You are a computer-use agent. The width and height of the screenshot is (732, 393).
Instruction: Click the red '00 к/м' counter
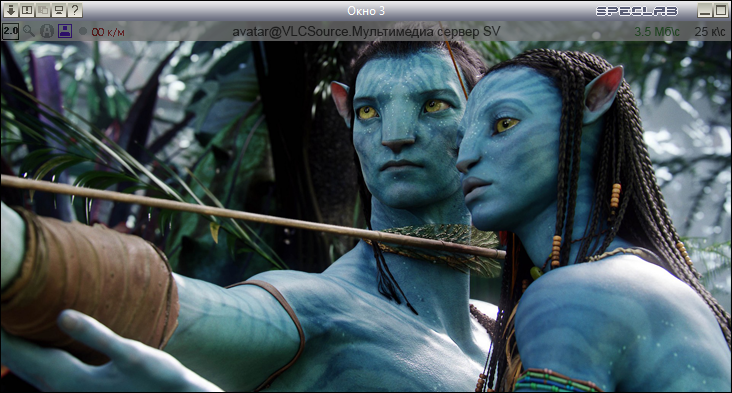point(108,32)
